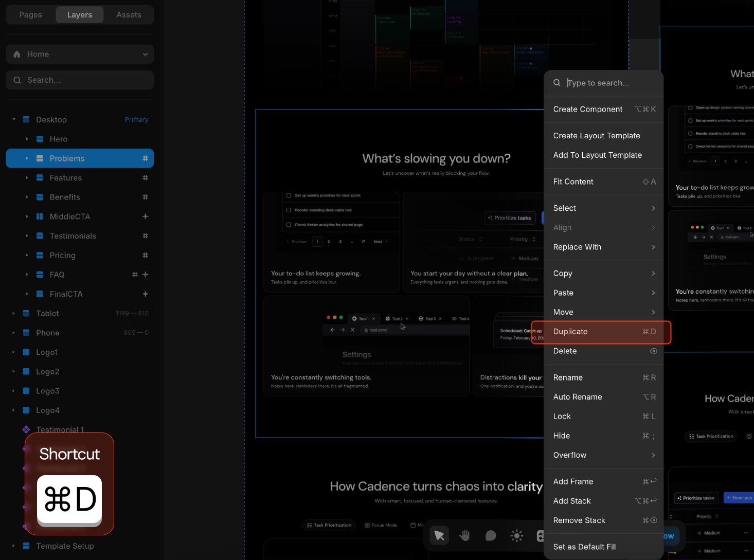This screenshot has height=560, width=754.
Task: Choose Fit Content in context menu
Action: click(604, 182)
